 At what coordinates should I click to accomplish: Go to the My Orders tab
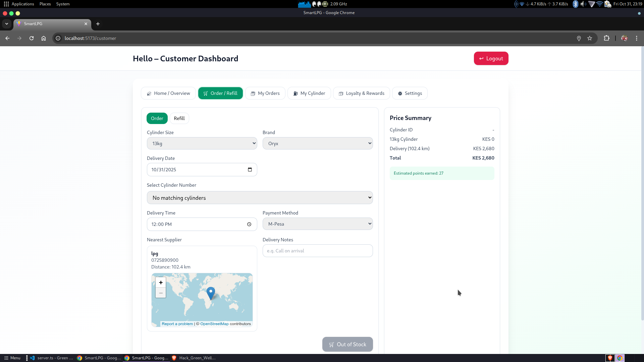pos(265,93)
